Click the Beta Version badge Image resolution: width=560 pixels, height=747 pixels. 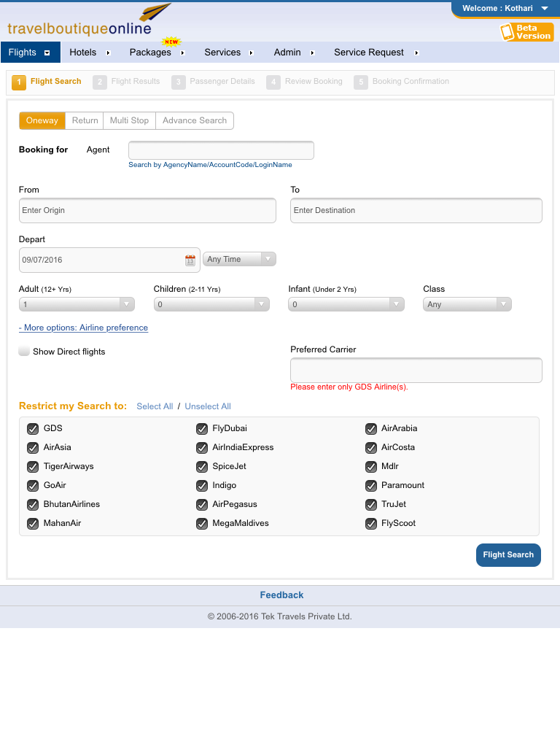pos(526,32)
